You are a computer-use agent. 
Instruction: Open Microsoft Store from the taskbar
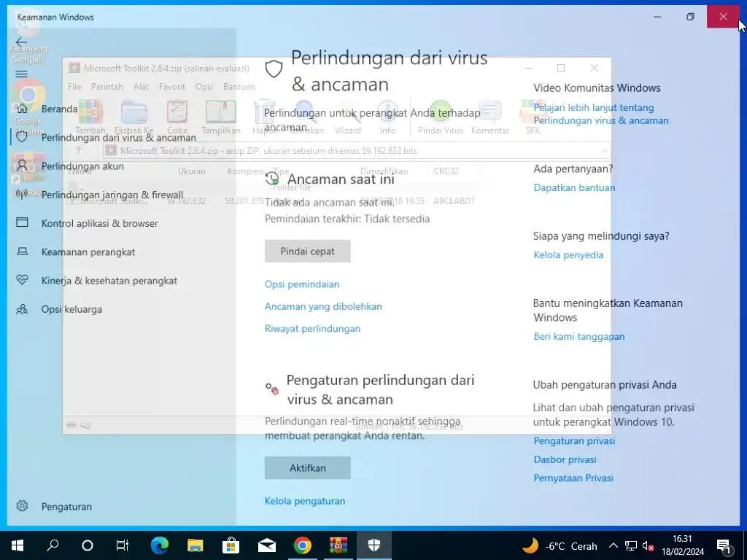pyautogui.click(x=231, y=545)
